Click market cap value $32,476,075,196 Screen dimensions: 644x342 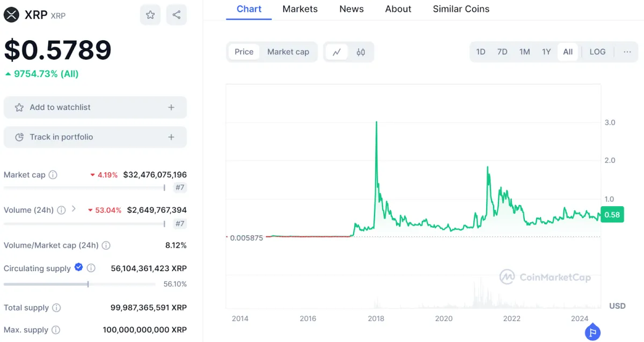[x=155, y=175]
